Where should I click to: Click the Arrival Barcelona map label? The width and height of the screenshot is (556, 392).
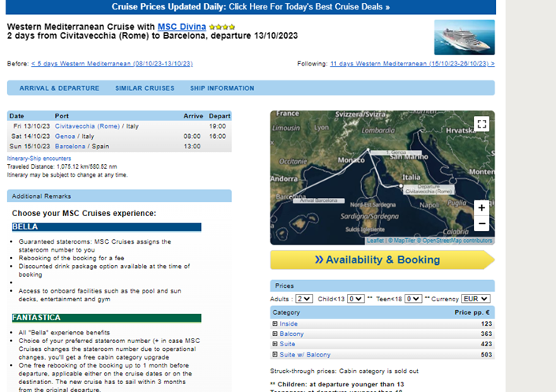click(x=319, y=200)
